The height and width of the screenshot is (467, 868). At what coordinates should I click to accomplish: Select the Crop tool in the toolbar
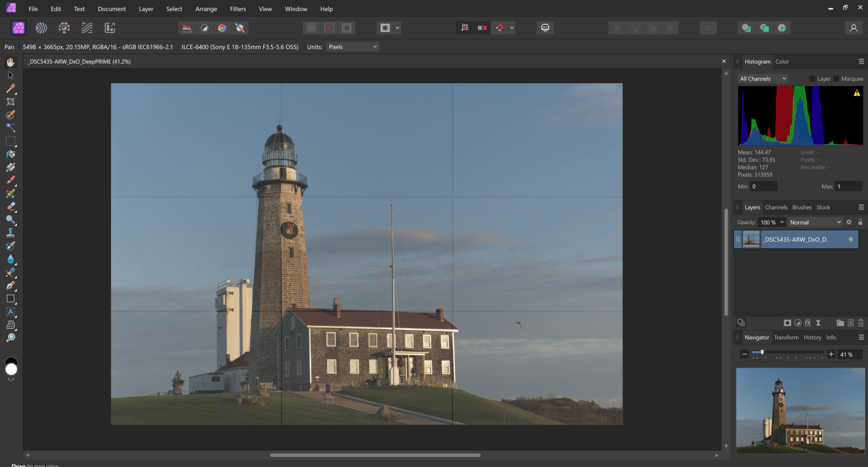10,101
